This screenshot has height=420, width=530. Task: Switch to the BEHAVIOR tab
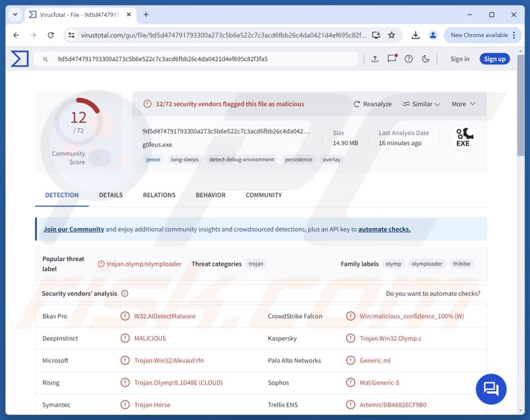point(211,195)
